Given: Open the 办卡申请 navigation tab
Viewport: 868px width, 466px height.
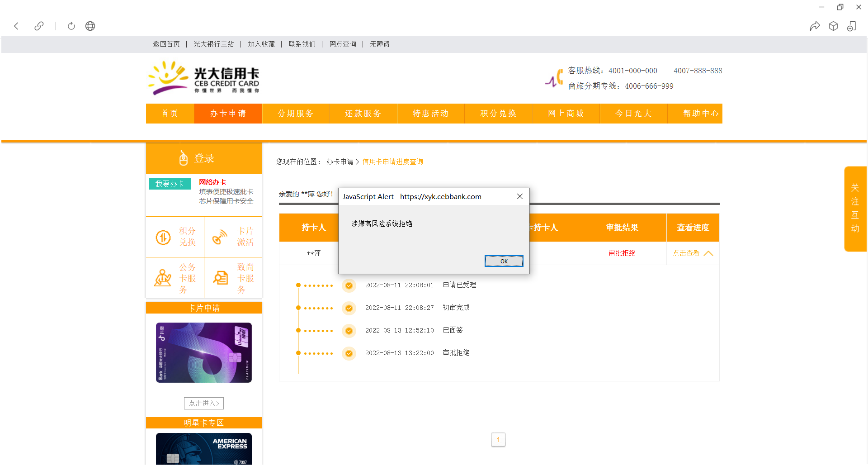Looking at the screenshot, I should tap(228, 114).
